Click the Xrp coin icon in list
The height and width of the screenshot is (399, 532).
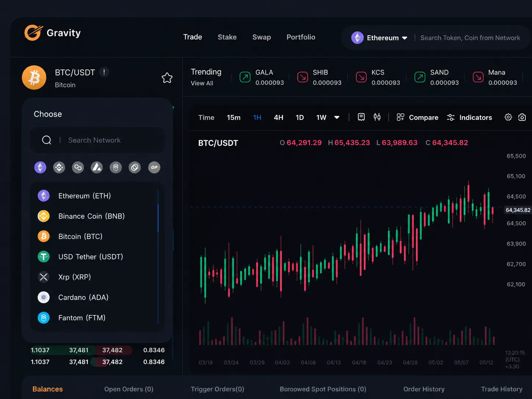pos(44,277)
